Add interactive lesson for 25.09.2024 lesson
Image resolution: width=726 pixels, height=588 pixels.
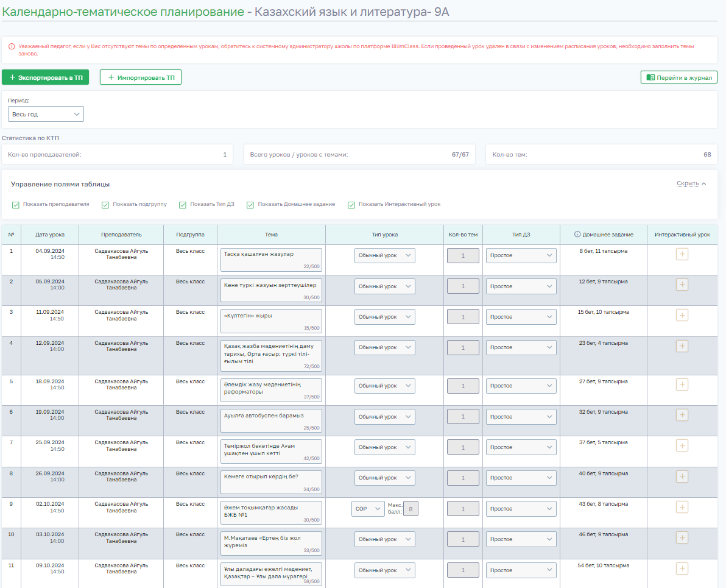[x=682, y=446]
